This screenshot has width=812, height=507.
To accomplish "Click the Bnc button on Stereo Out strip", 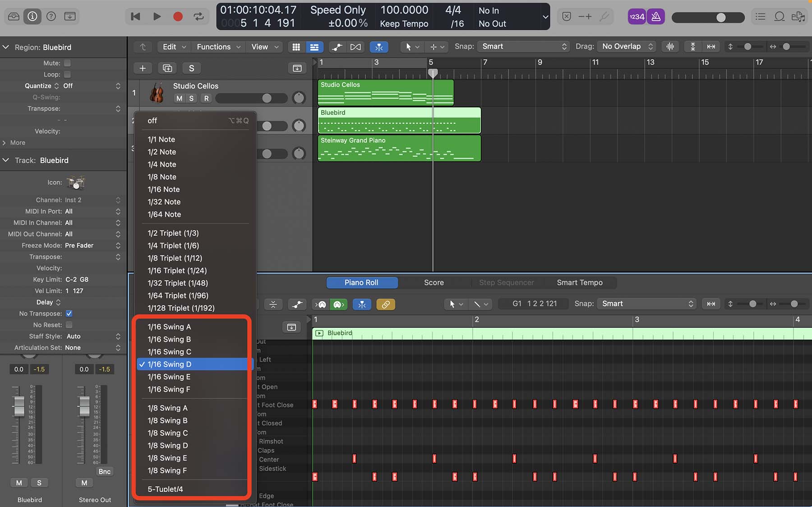I will pos(105,471).
